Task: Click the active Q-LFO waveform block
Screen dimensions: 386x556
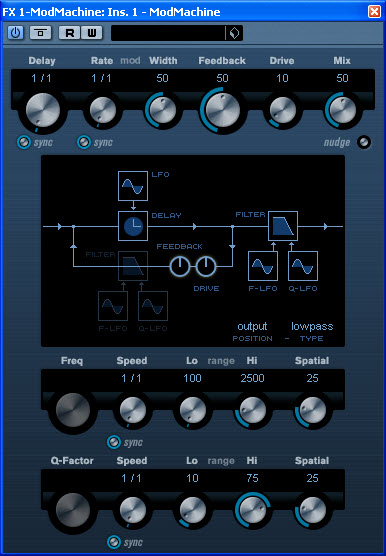Action: 303,266
